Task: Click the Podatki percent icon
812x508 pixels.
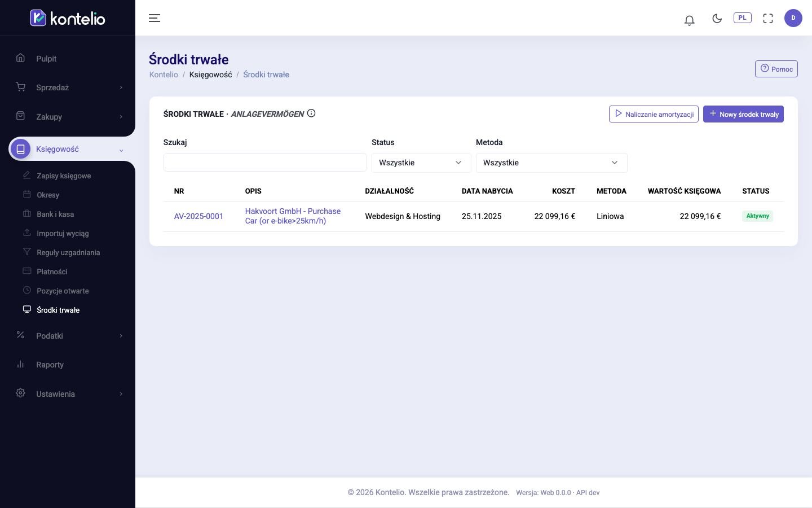Action: [x=20, y=335]
